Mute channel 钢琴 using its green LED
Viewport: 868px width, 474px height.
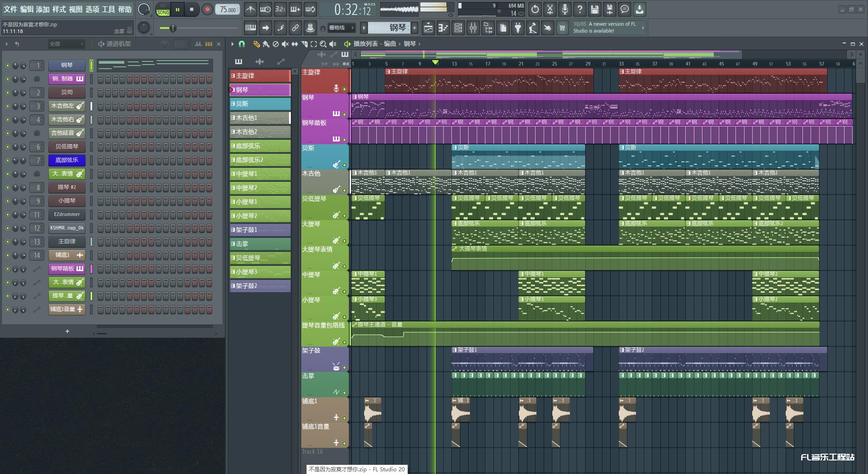(x=7, y=66)
